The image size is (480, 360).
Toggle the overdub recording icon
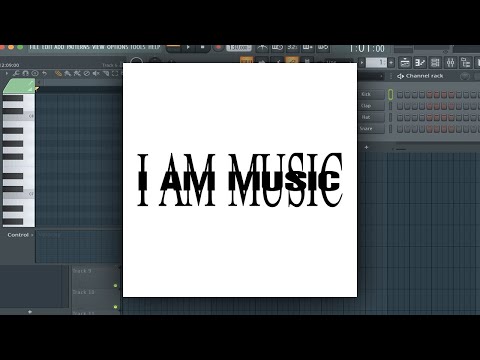[x=307, y=48]
